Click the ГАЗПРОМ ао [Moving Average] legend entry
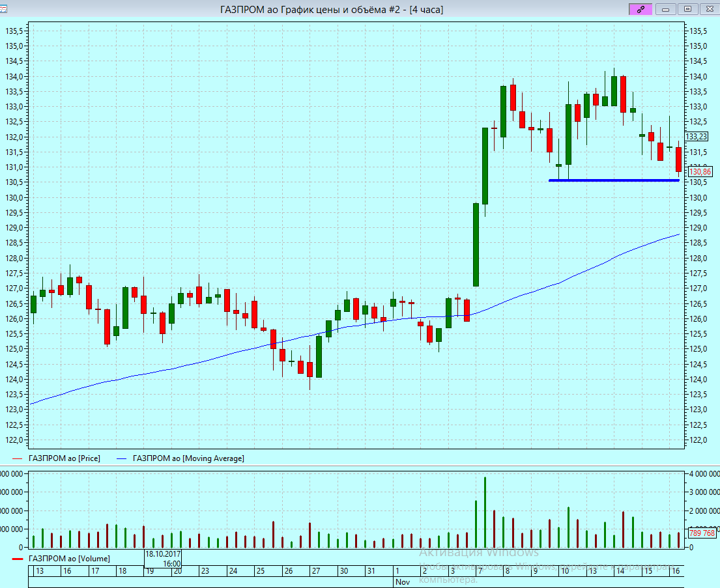Screen dimensions: 720x588 click(180, 458)
